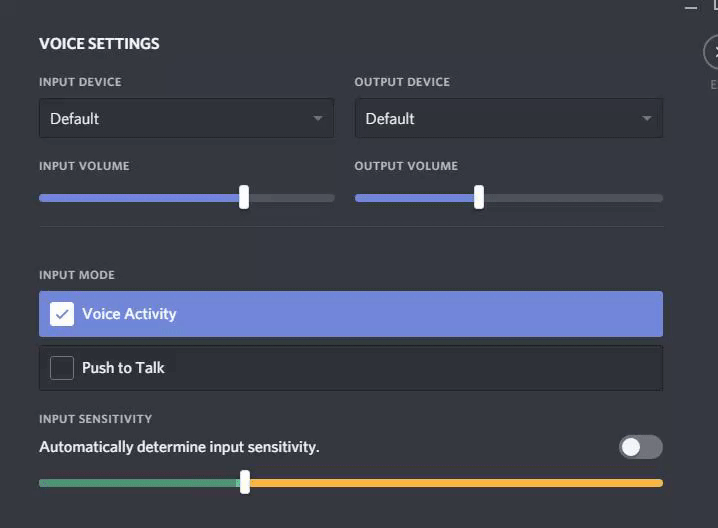Click the filled blue part of Input Volume track

[x=138, y=198]
